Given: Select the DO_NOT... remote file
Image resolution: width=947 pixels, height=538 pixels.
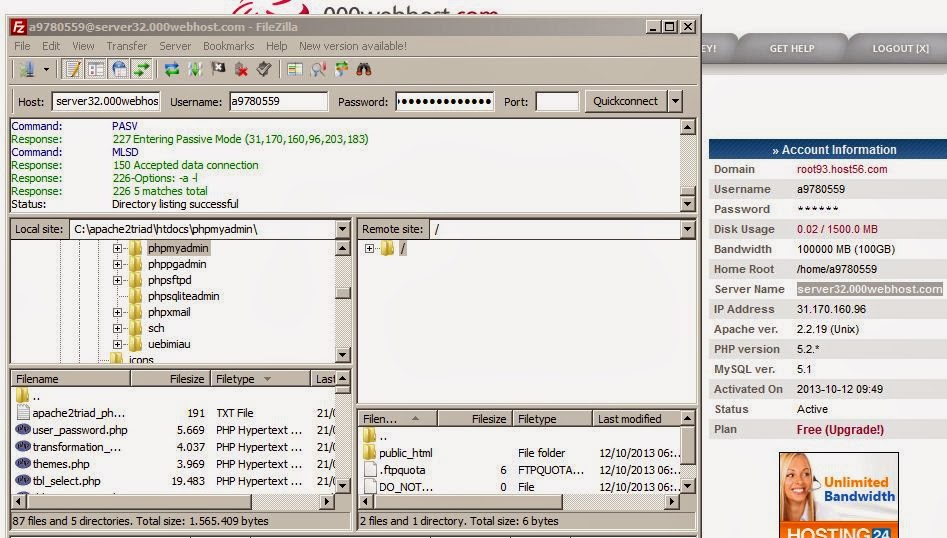Looking at the screenshot, I should [x=405, y=487].
